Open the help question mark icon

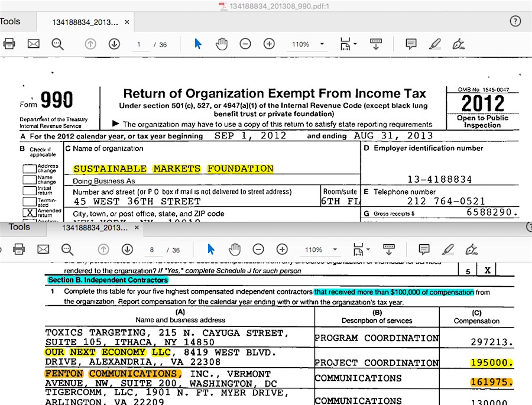tap(515, 21)
